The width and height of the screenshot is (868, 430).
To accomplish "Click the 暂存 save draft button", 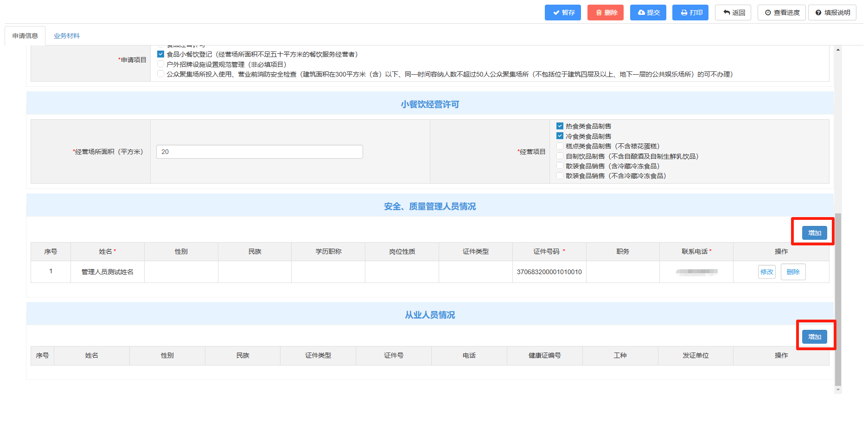I will (x=562, y=13).
